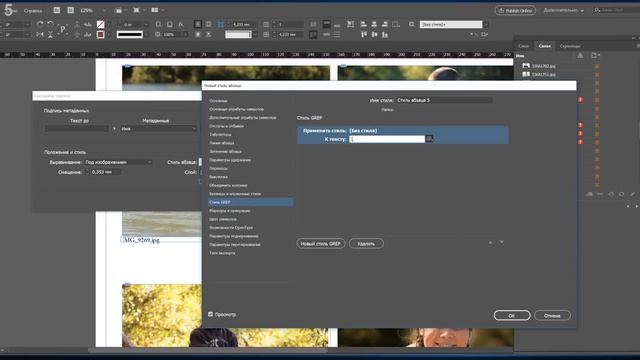Select Отступы и отбивки category
The height and width of the screenshot is (360, 640).
point(227,126)
